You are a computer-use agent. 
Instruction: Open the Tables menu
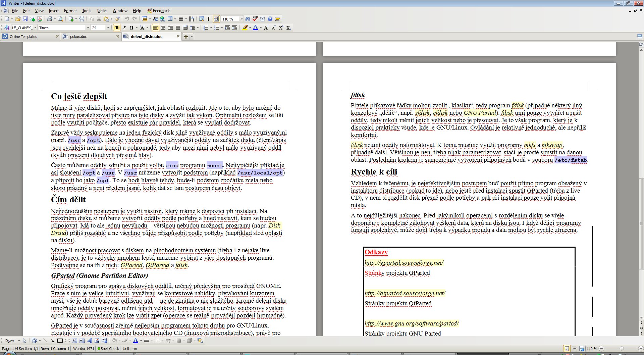[x=102, y=11]
